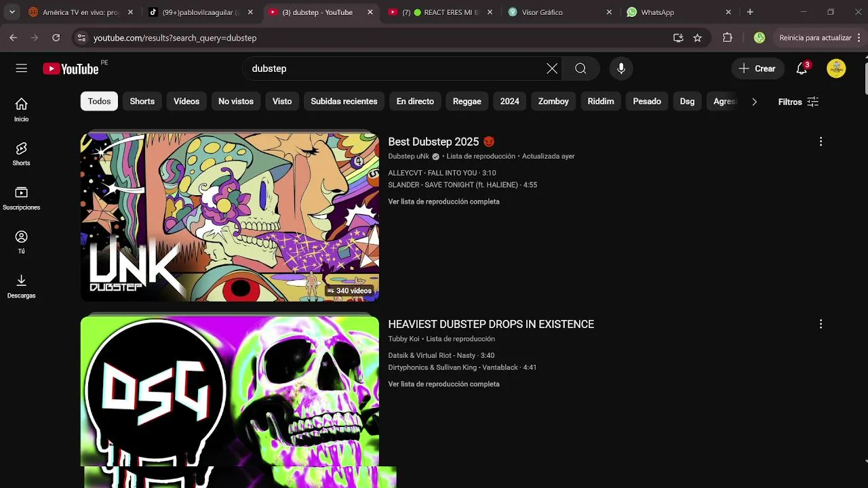Screen dimensions: 868x488
Task: Click the magnifier search button
Action: pyautogui.click(x=580, y=68)
